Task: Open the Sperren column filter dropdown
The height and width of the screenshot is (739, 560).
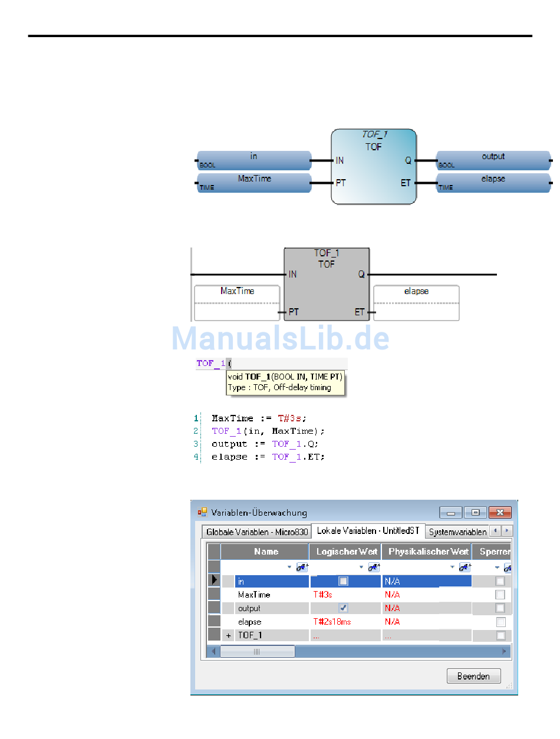Action: coord(497,568)
